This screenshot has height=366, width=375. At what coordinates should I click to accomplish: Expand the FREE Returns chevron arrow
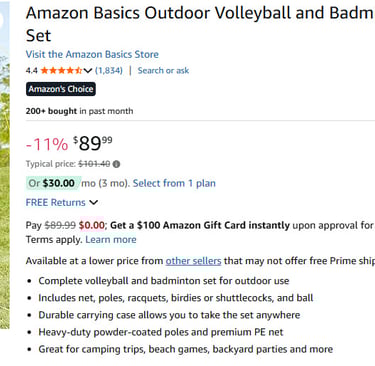(94, 202)
